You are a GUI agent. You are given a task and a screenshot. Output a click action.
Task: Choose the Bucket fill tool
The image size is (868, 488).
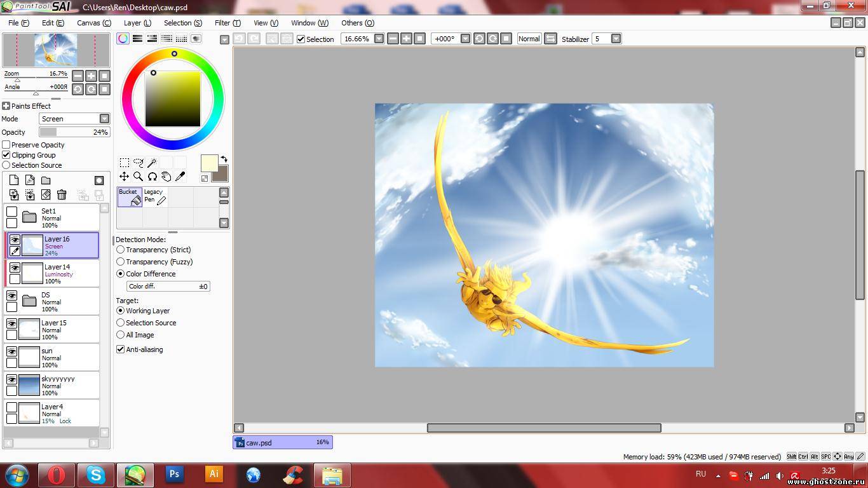coord(130,197)
